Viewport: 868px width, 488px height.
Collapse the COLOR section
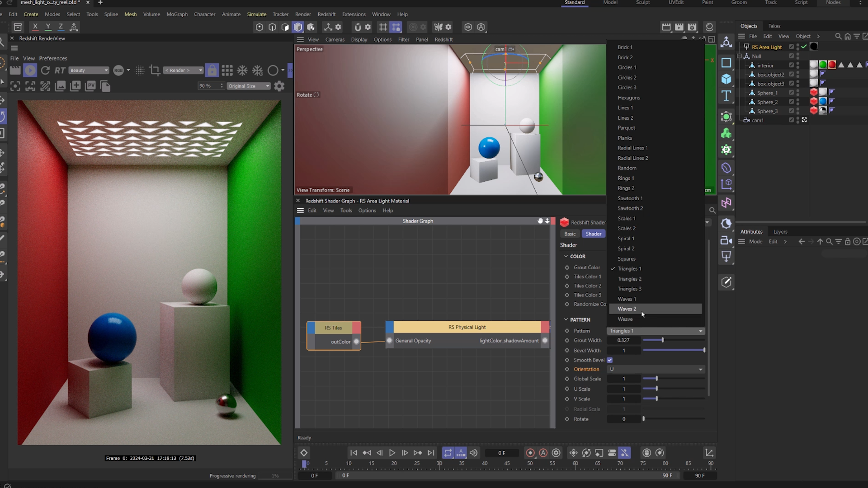click(566, 256)
